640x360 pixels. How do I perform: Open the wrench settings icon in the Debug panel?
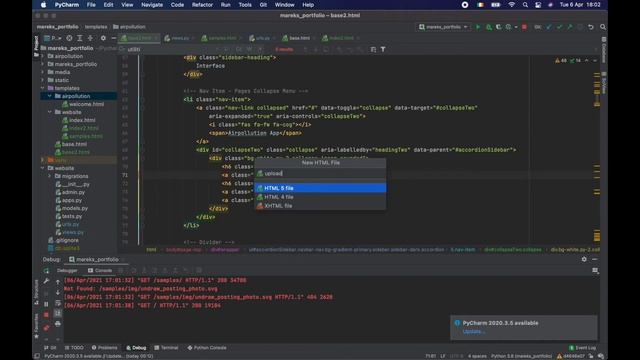point(46,281)
